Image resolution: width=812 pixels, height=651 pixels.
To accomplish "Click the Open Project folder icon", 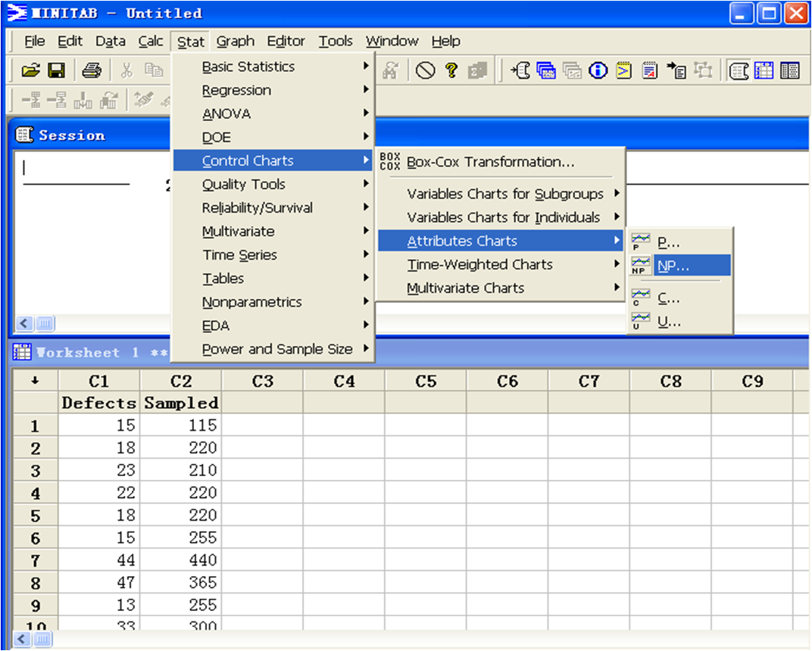I will click(x=30, y=70).
